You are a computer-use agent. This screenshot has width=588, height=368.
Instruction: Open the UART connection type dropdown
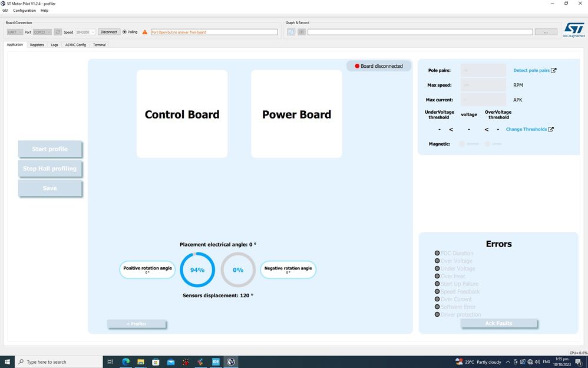[15, 32]
